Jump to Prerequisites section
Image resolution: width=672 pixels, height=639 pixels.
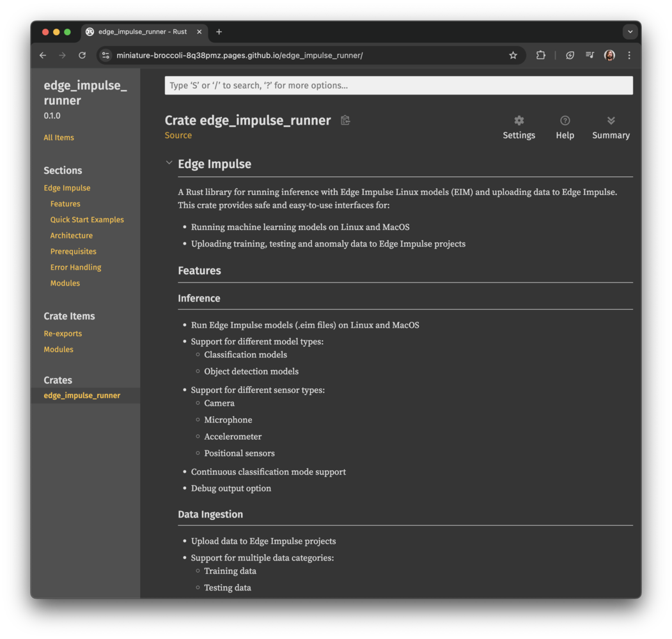click(74, 251)
